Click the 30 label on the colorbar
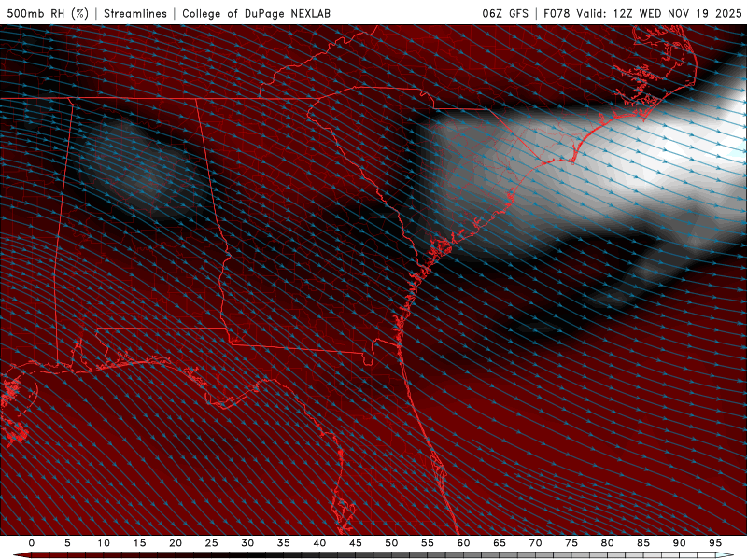Viewport: 747px width, 560px height. tap(247, 543)
